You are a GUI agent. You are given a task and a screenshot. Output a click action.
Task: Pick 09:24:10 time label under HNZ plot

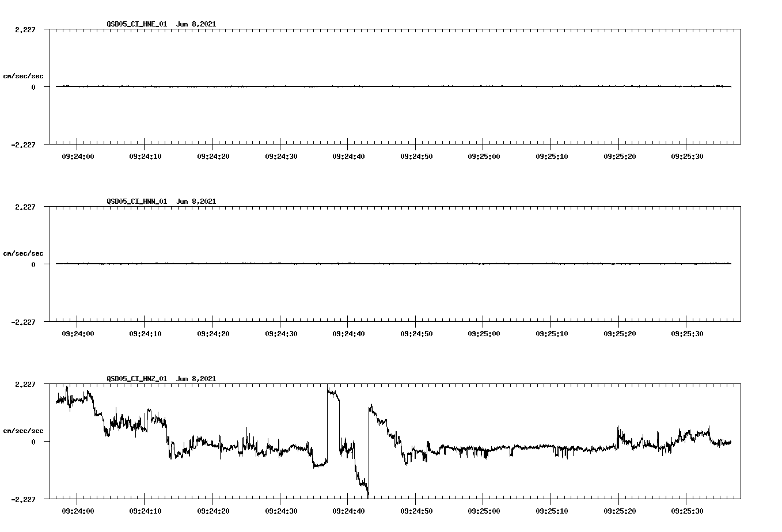point(145,511)
